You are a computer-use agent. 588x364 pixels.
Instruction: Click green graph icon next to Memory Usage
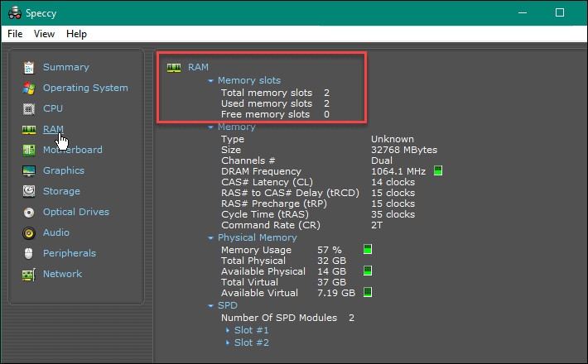pyautogui.click(x=368, y=249)
